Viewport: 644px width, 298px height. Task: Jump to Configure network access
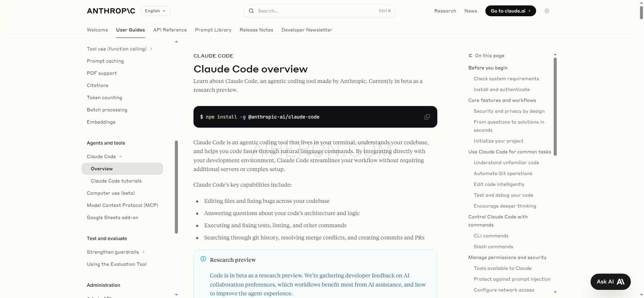[x=504, y=290]
